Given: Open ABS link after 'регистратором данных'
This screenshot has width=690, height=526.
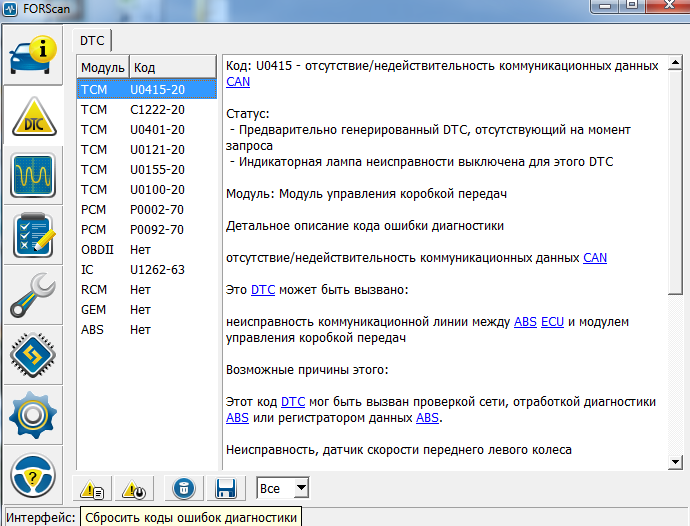Looking at the screenshot, I should tap(428, 418).
